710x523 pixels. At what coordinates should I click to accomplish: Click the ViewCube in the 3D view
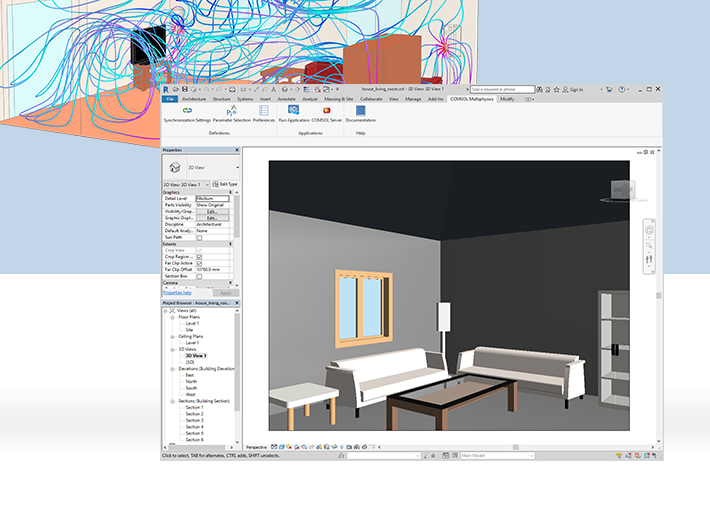623,190
